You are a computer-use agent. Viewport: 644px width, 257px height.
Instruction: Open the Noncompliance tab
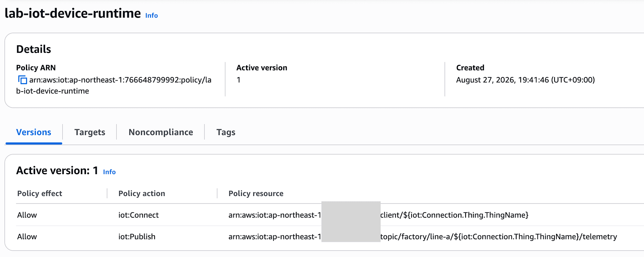pyautogui.click(x=161, y=132)
